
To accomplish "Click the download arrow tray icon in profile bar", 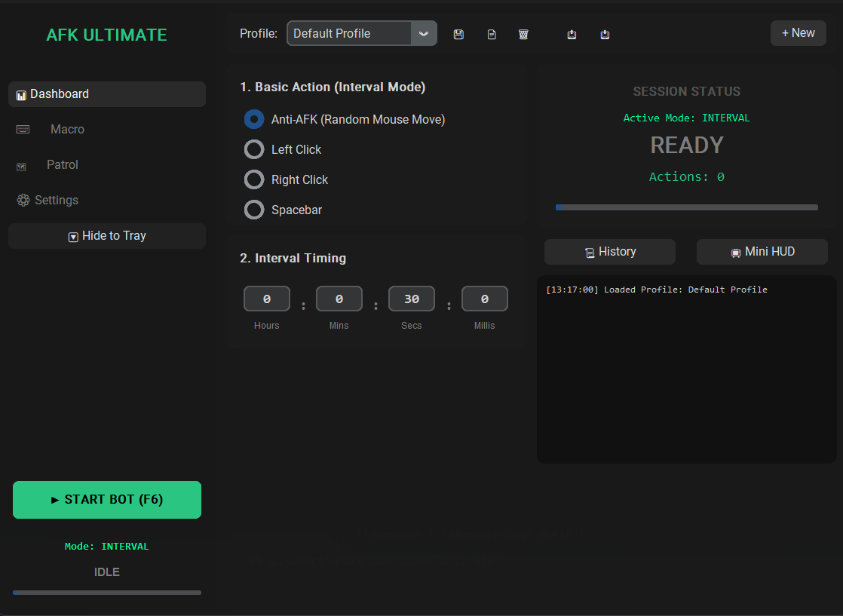I will pos(605,35).
